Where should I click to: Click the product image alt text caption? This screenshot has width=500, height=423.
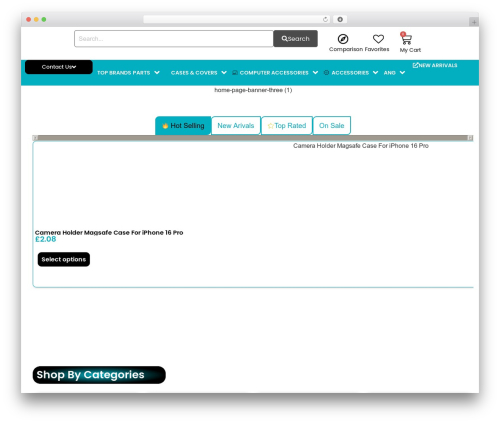(x=361, y=146)
